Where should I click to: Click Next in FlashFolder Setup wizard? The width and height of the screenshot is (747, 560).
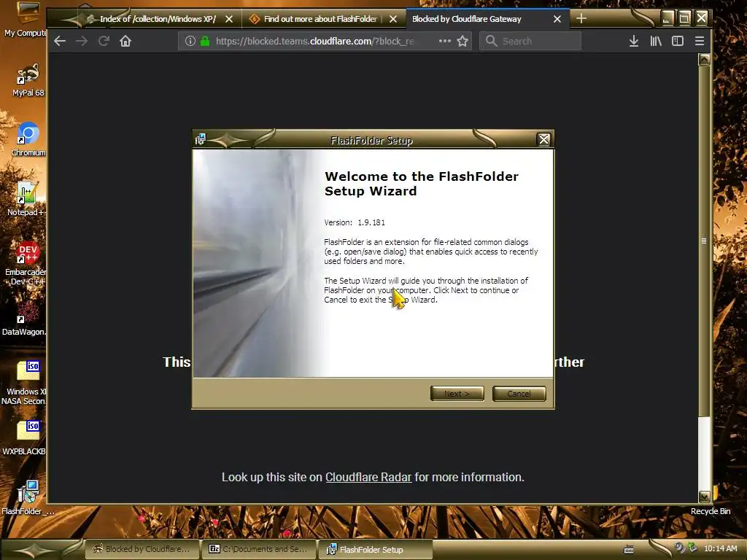click(457, 394)
